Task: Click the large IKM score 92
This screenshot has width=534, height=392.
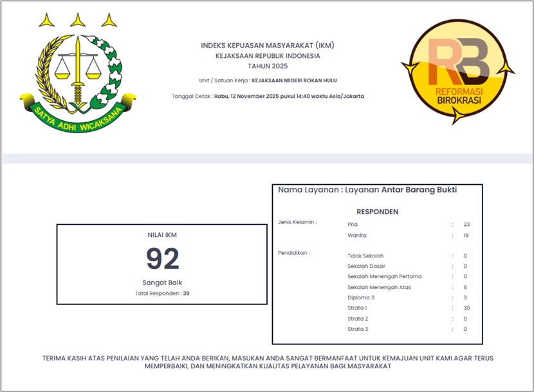Action: (x=162, y=259)
